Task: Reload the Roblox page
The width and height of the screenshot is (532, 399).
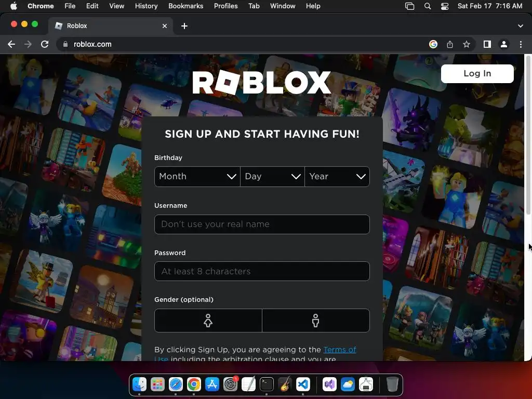Action: click(x=45, y=44)
